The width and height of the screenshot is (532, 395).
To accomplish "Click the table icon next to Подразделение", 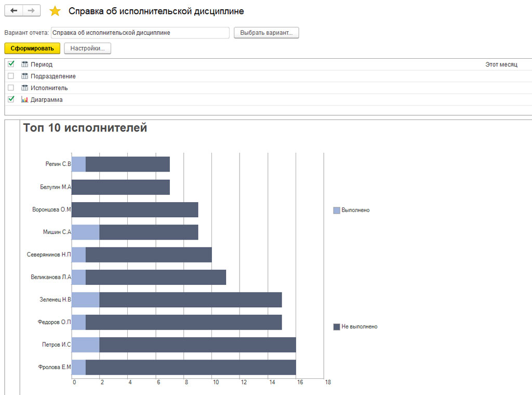I will [24, 76].
